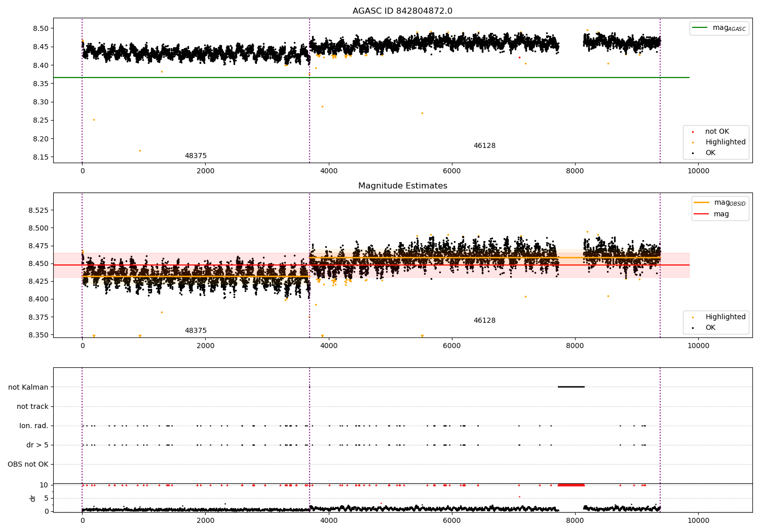Click the '8.450' y-axis tick in middle plot
Image resolution: width=760 pixels, height=532 pixels.
coord(39,263)
